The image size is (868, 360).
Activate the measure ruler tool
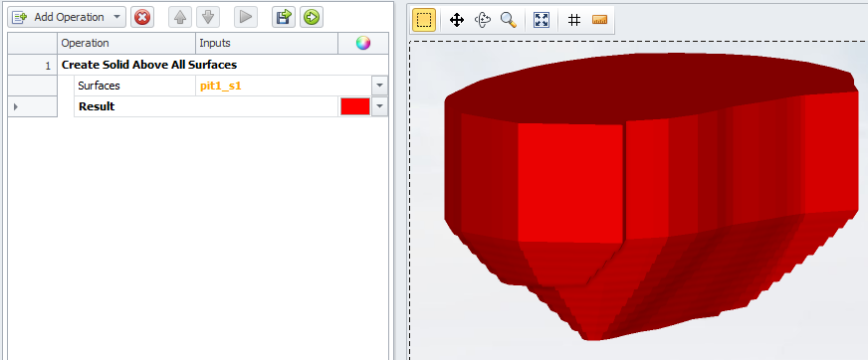tap(599, 21)
